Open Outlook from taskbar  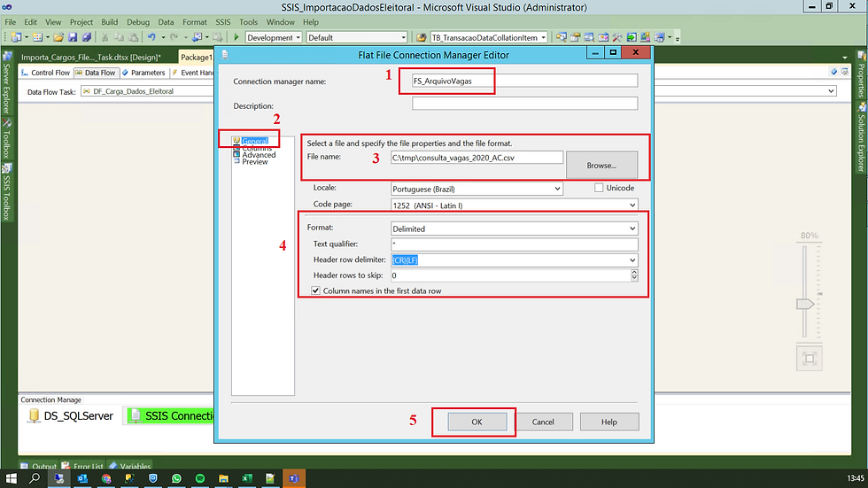click(x=82, y=478)
